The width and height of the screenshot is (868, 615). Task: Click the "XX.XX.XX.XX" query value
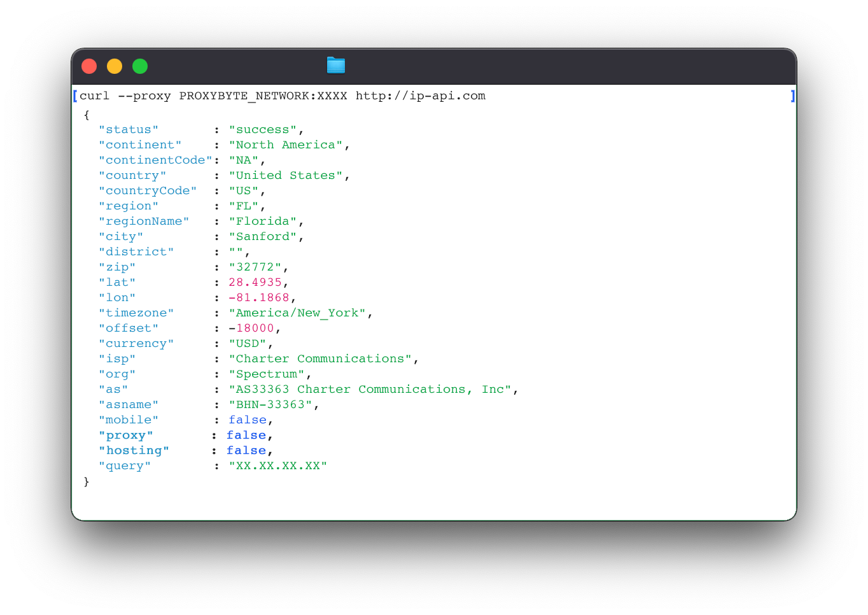click(x=277, y=466)
